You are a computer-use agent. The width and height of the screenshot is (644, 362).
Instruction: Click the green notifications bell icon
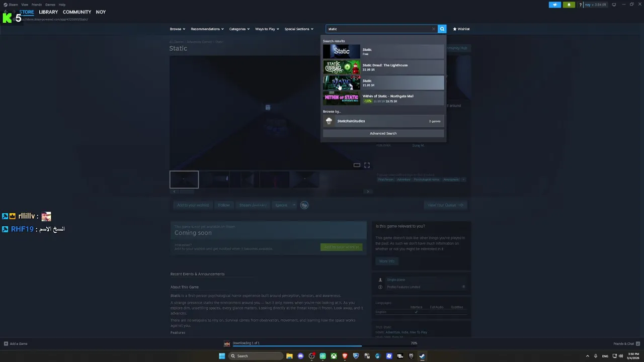[x=569, y=5]
